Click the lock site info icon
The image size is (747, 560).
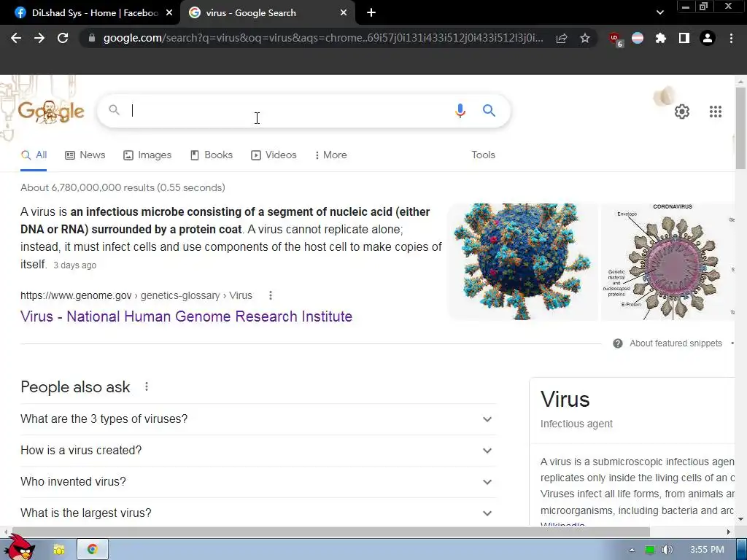tap(92, 38)
